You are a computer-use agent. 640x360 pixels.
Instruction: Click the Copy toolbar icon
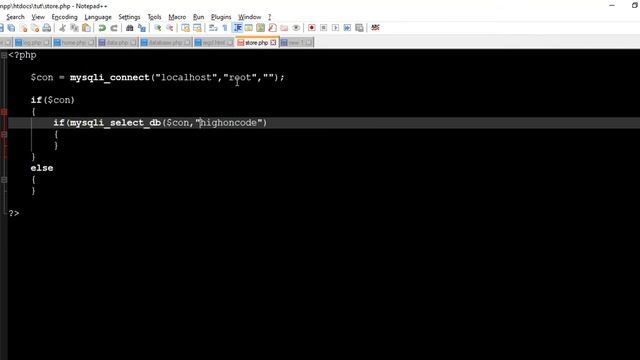pos(74,28)
